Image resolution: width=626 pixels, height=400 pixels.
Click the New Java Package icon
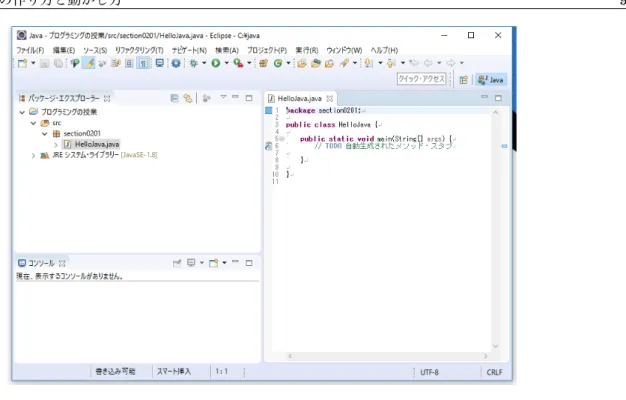(x=263, y=63)
